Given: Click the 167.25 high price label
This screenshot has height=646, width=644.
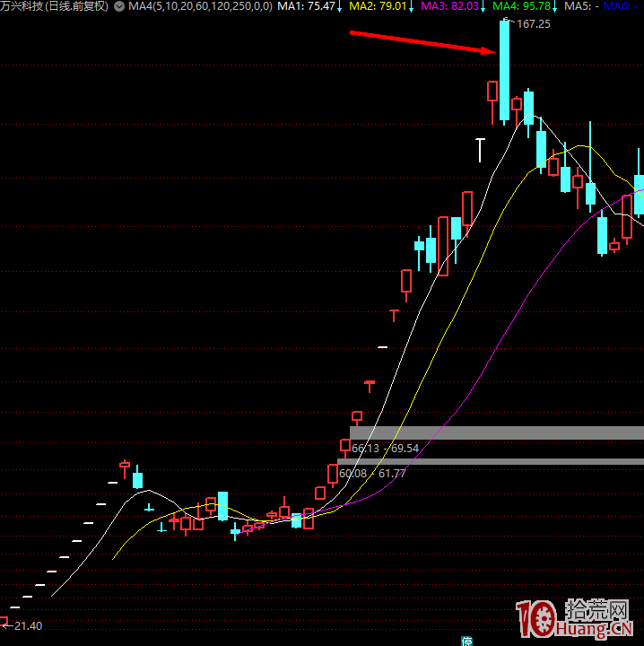Looking at the screenshot, I should (534, 24).
